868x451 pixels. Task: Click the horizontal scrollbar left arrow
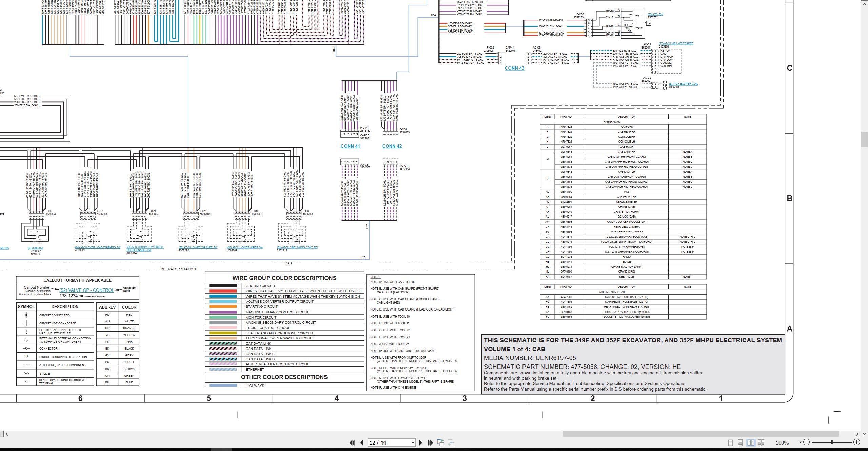click(x=7, y=434)
